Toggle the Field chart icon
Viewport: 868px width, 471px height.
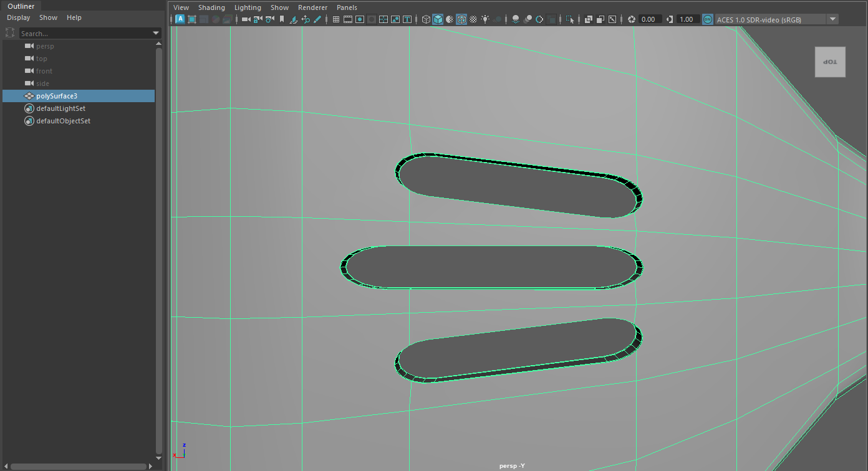[x=383, y=19]
